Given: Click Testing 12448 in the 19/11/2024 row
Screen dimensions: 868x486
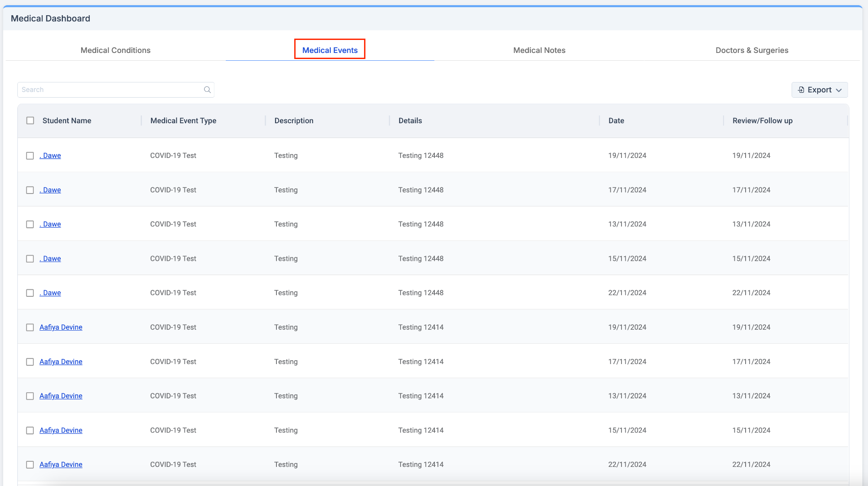Looking at the screenshot, I should tap(421, 155).
